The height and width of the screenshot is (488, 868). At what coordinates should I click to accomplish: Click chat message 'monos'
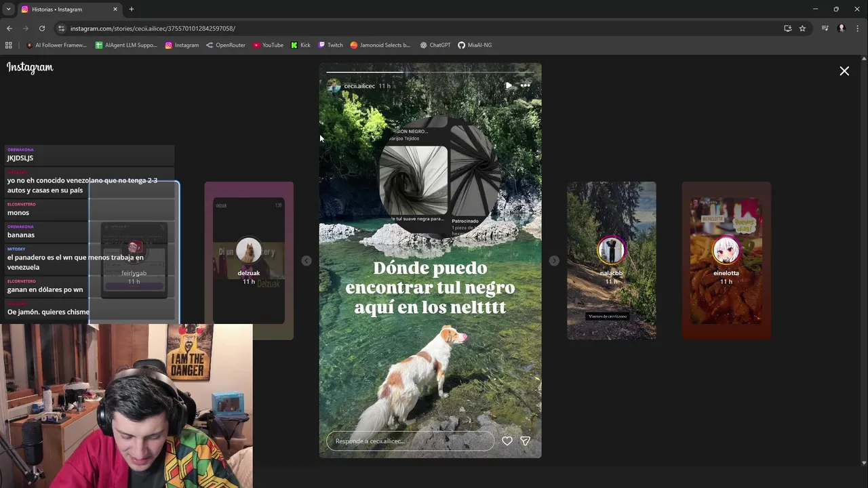pyautogui.click(x=18, y=213)
